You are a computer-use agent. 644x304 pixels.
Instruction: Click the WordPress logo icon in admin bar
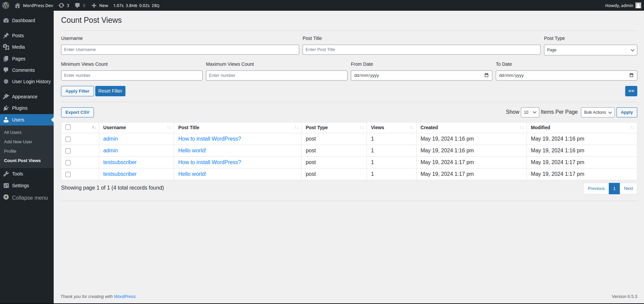[x=6, y=5]
